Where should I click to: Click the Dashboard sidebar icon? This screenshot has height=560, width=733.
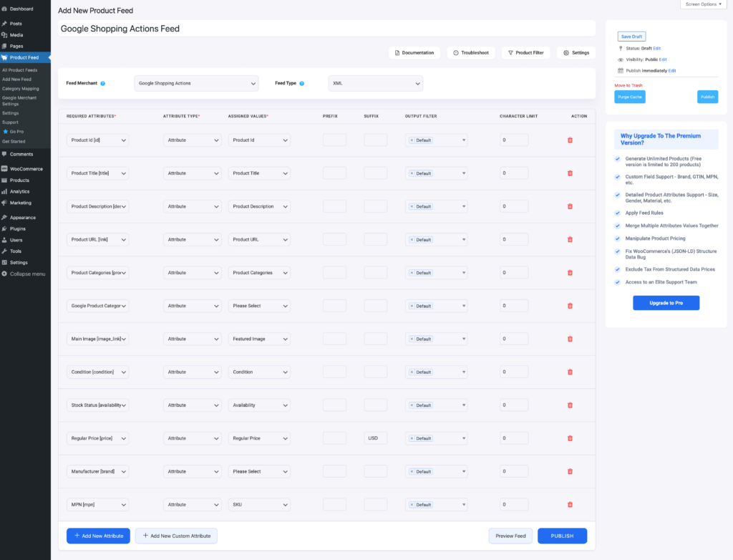pyautogui.click(x=4, y=9)
